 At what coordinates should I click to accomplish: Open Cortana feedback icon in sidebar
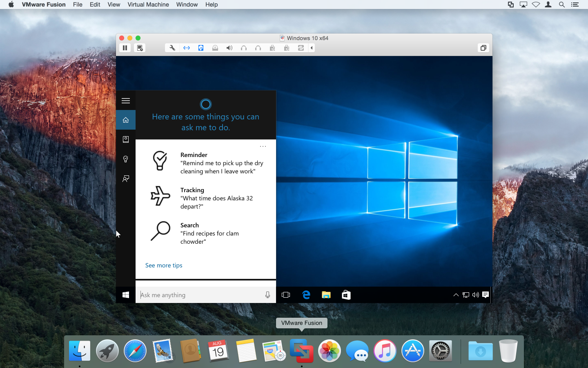coord(125,179)
